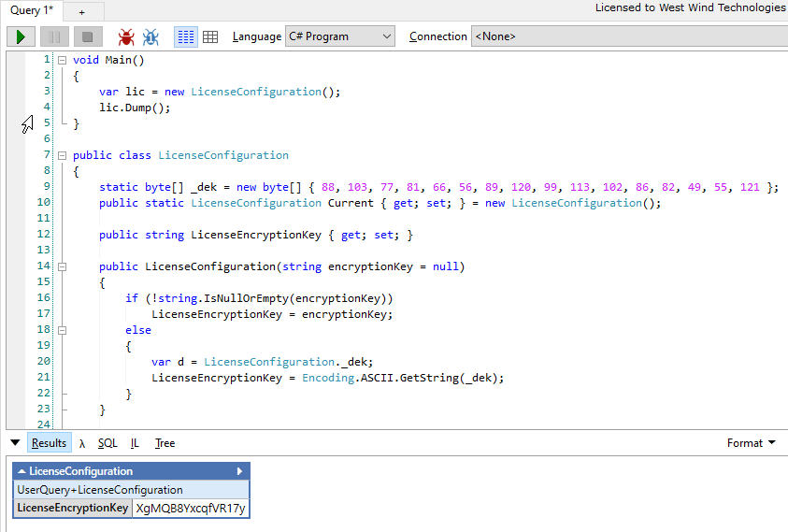Screen dimensions: 788x532
Task: Switch results to rich text view
Action: point(185,36)
